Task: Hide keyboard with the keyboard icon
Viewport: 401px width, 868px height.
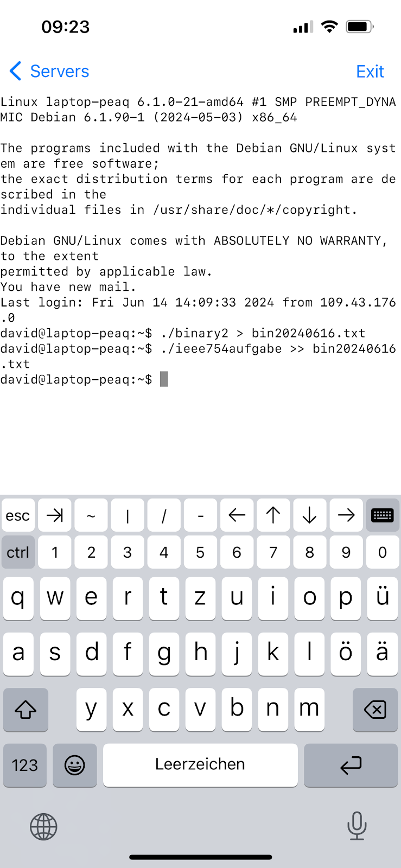Action: click(x=382, y=515)
